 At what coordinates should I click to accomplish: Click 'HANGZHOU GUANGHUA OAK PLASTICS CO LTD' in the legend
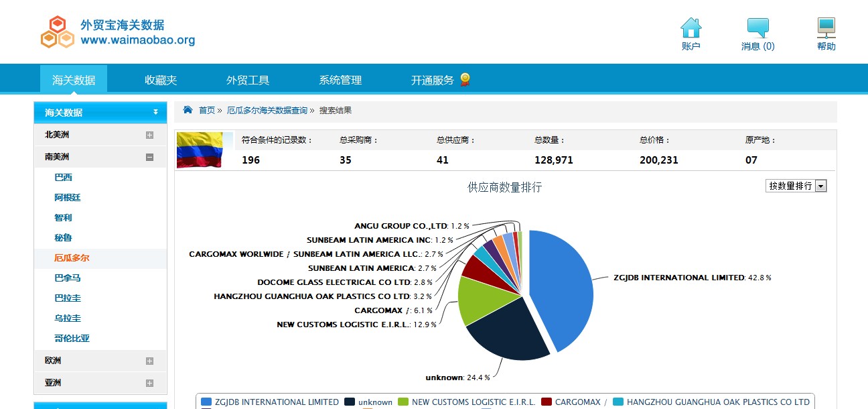click(x=718, y=402)
